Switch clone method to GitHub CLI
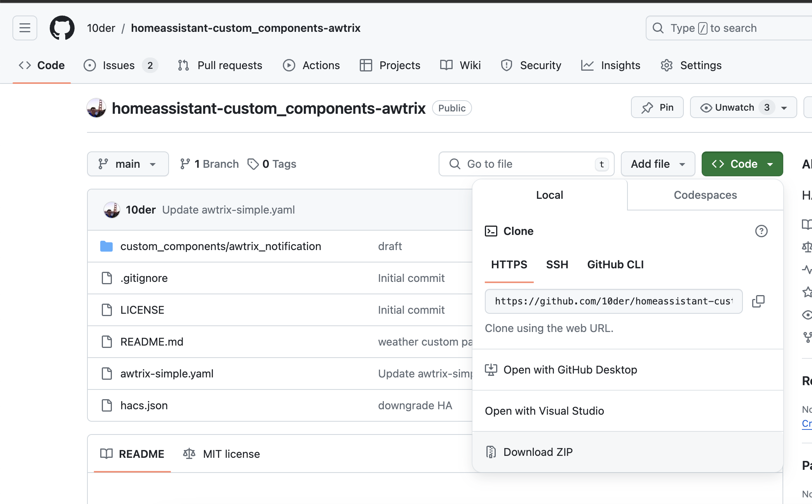This screenshot has width=812, height=504. click(x=615, y=264)
